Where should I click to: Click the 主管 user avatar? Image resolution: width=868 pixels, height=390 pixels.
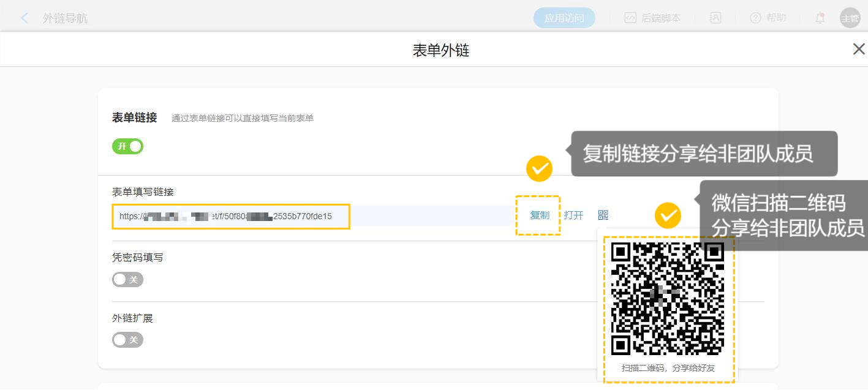pos(850,18)
